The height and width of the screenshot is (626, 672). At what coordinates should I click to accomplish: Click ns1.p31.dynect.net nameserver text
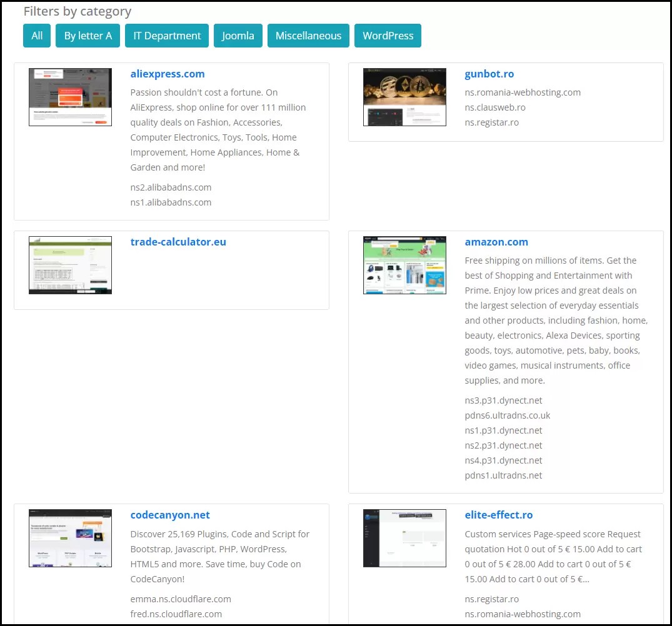[x=503, y=430]
